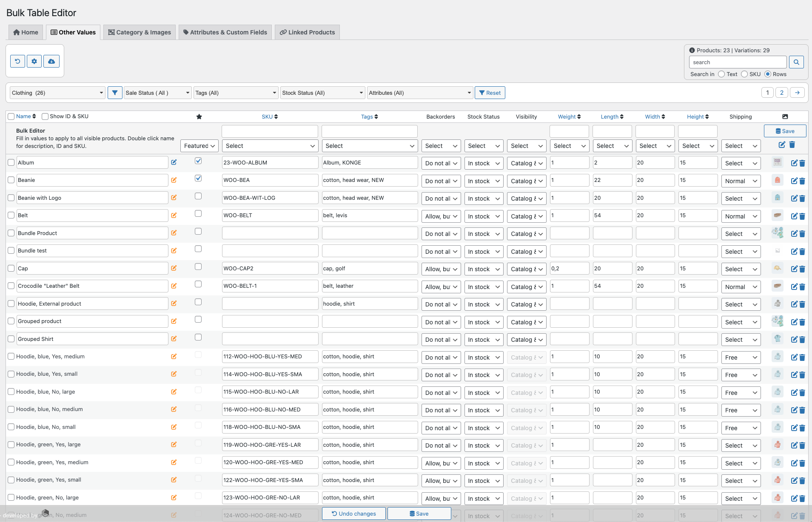Click the Bundle Product thumbnail image

778,233
